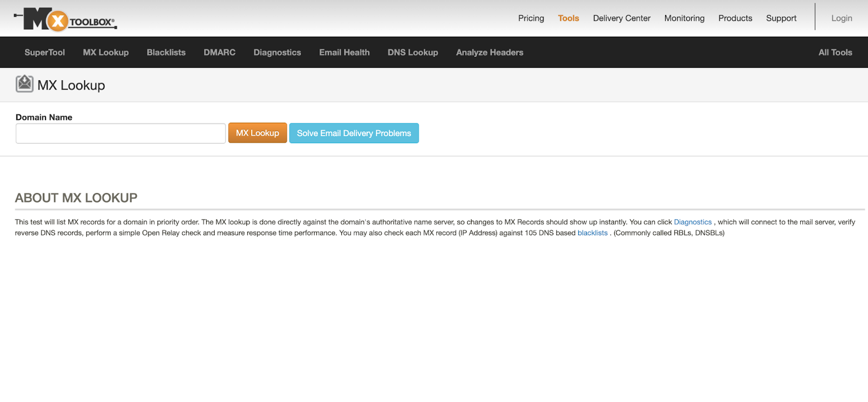
Task: Click the MxToolbox logo
Action: coord(65,20)
